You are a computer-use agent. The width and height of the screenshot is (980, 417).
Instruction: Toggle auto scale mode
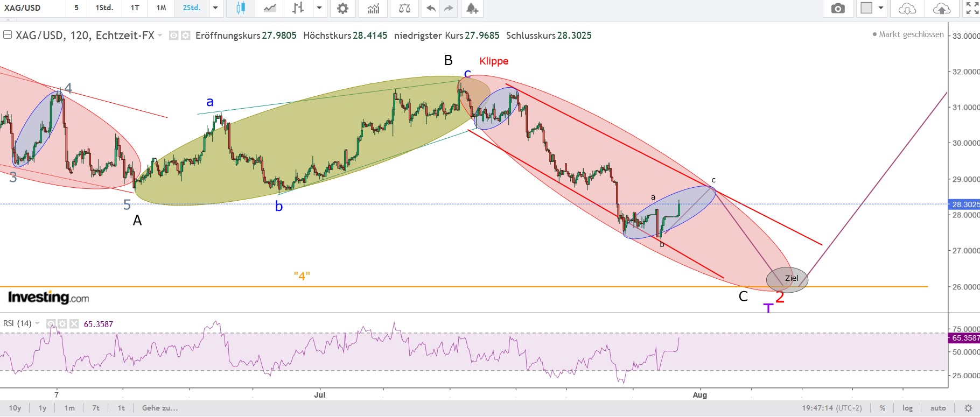938,408
